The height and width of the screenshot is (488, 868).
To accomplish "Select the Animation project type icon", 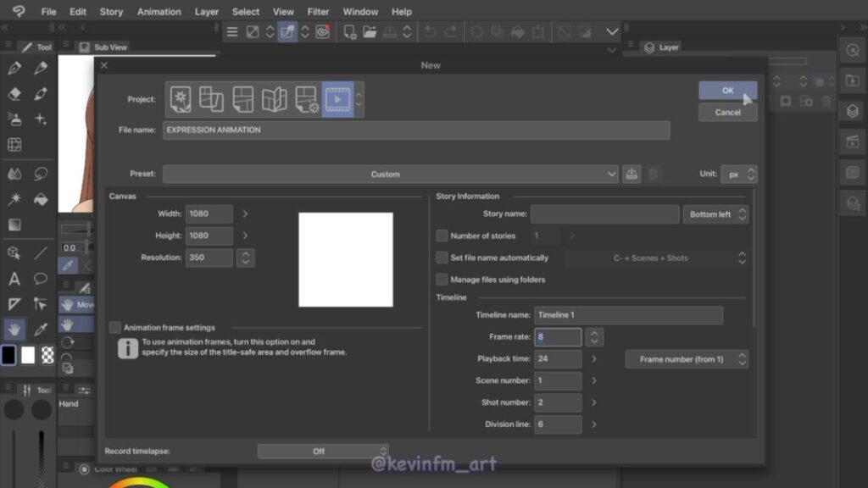I will click(337, 99).
